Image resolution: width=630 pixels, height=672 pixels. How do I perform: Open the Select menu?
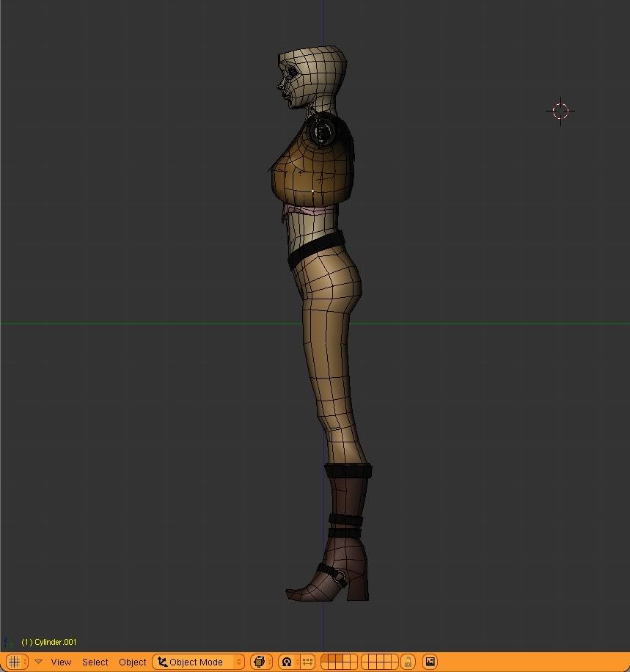click(95, 662)
